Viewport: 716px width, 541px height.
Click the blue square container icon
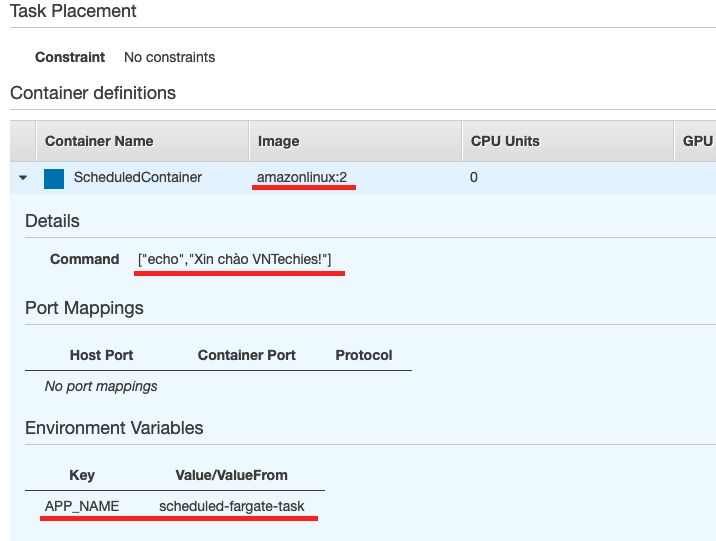click(x=54, y=178)
